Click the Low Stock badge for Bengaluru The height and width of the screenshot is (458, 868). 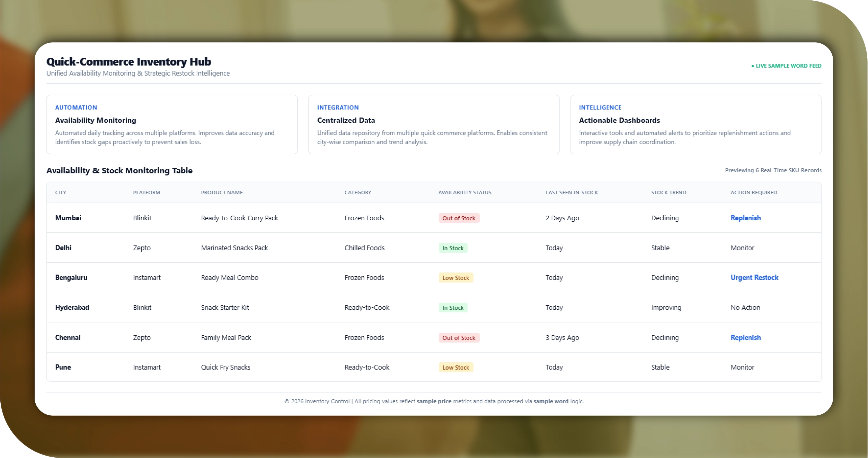point(455,278)
